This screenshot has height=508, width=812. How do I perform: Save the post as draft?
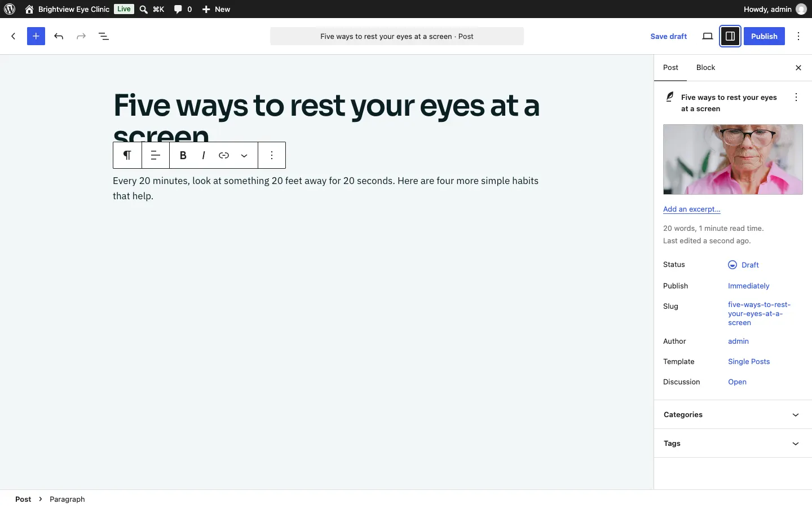pyautogui.click(x=669, y=36)
